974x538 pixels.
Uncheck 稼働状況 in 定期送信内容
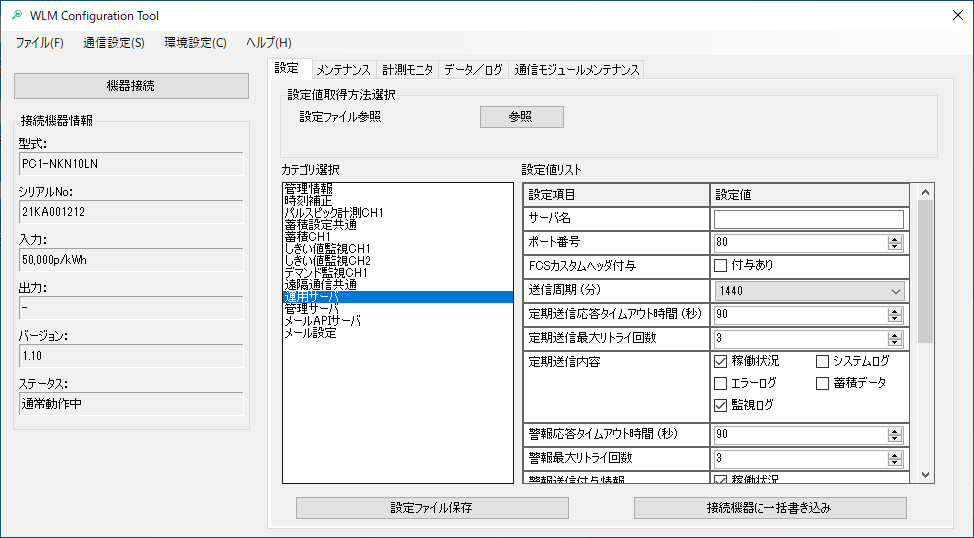721,362
